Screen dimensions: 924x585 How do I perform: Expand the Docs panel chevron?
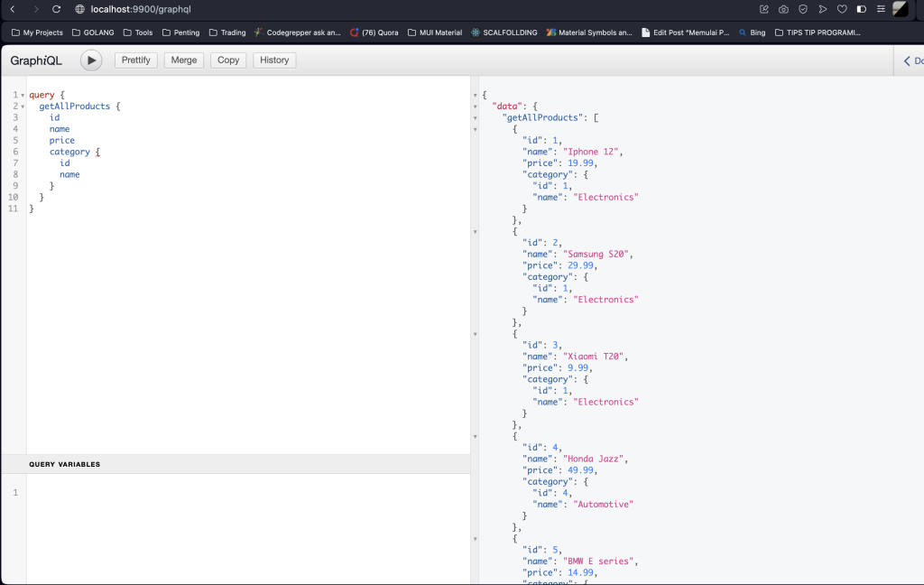pos(908,60)
